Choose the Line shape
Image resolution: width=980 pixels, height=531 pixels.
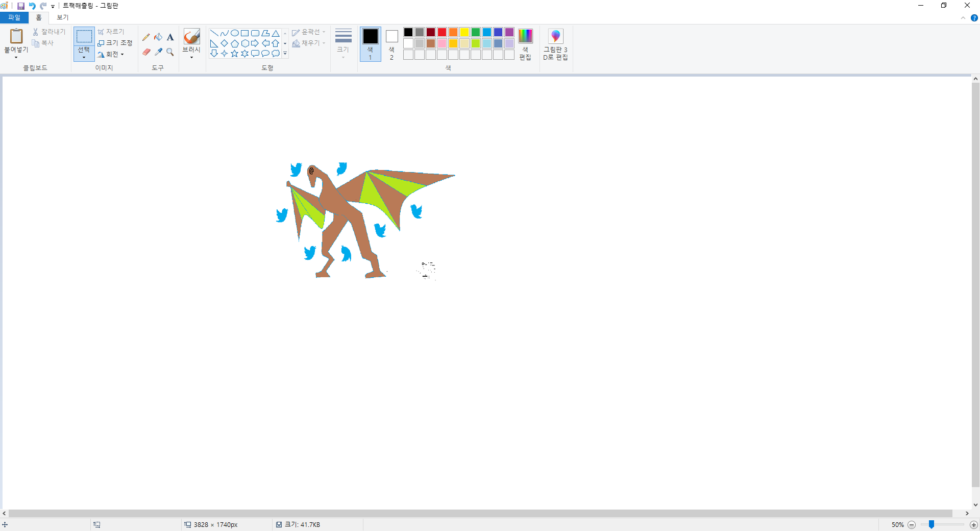click(x=214, y=33)
